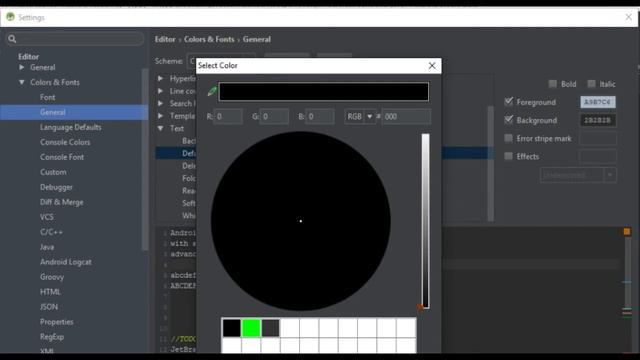Open Custom color settings
This screenshot has width=640, height=360.
pyautogui.click(x=53, y=172)
